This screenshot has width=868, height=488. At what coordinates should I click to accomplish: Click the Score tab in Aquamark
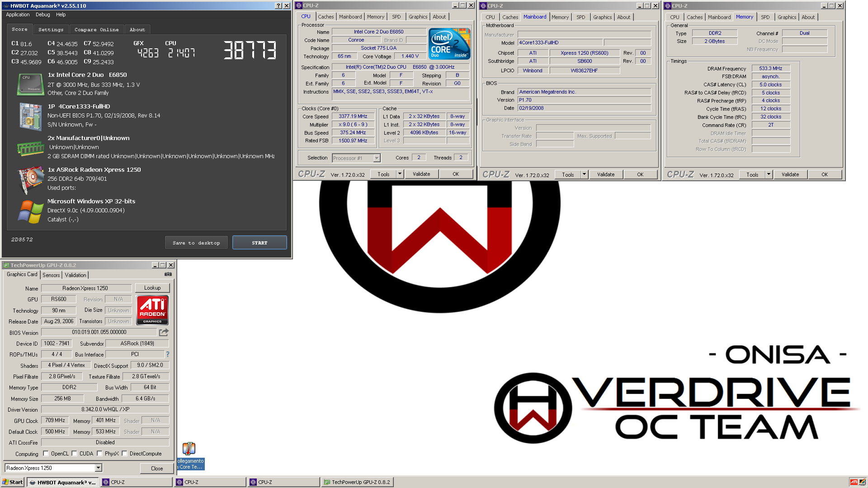tap(19, 29)
